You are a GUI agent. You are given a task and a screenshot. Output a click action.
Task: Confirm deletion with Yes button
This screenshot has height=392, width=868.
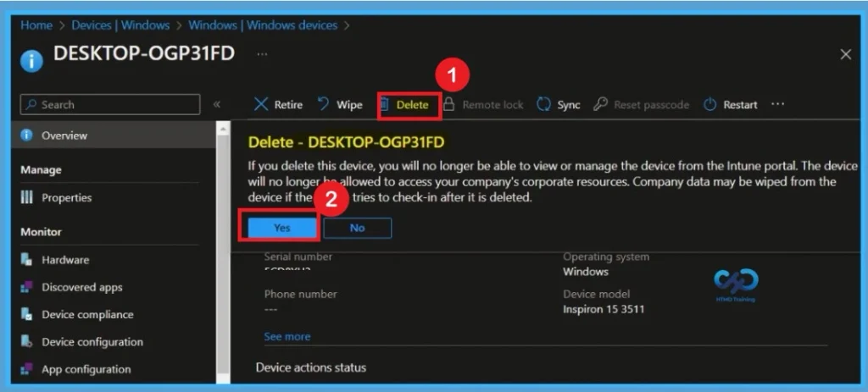point(281,228)
